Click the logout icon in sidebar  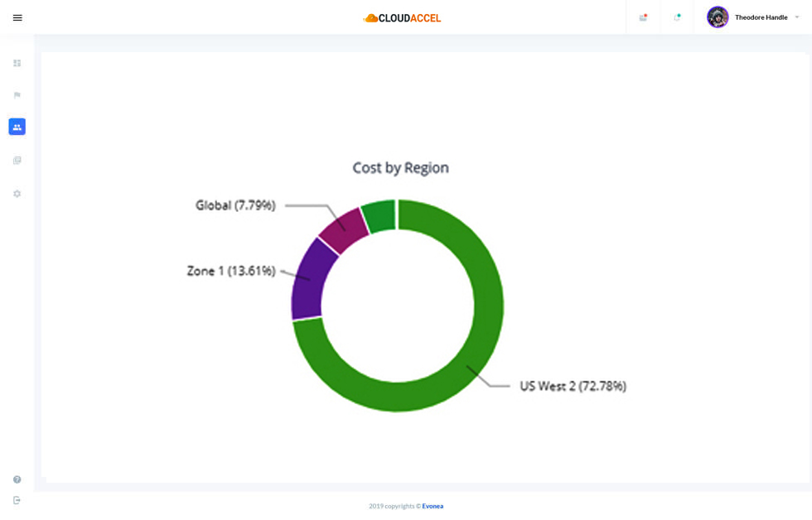[x=17, y=500]
